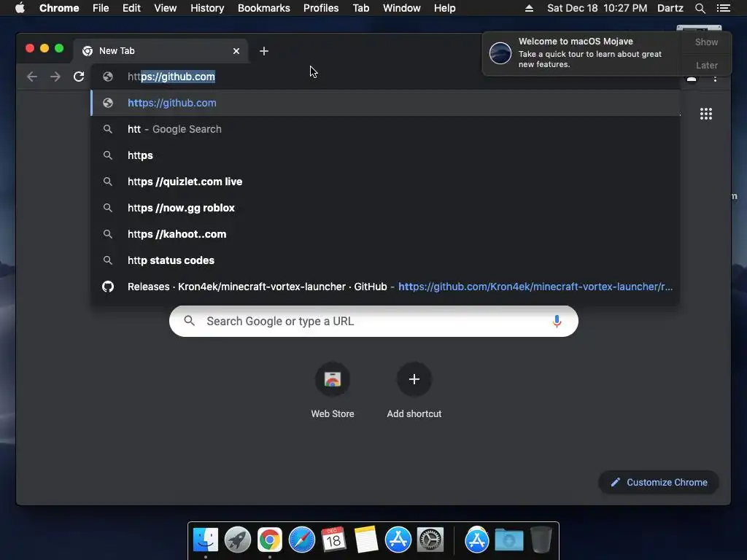Start voice search with the microphone icon
The image size is (747, 560).
[557, 322]
